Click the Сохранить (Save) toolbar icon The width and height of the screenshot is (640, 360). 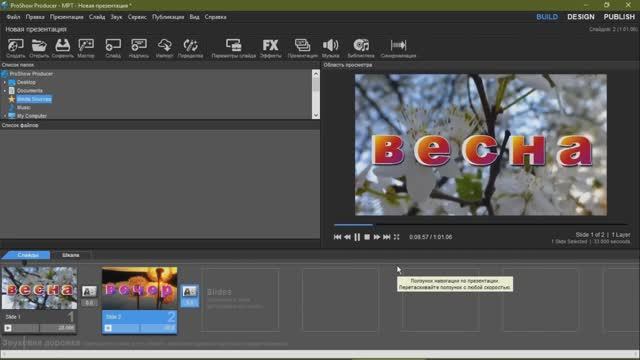[x=62, y=48]
